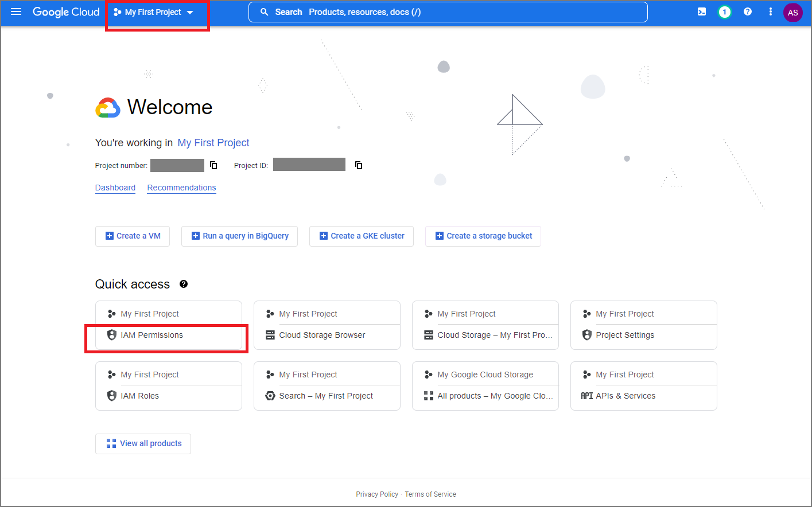Viewport: 812px width, 507px height.
Task: Open the Privacy Policy link
Action: 377,494
